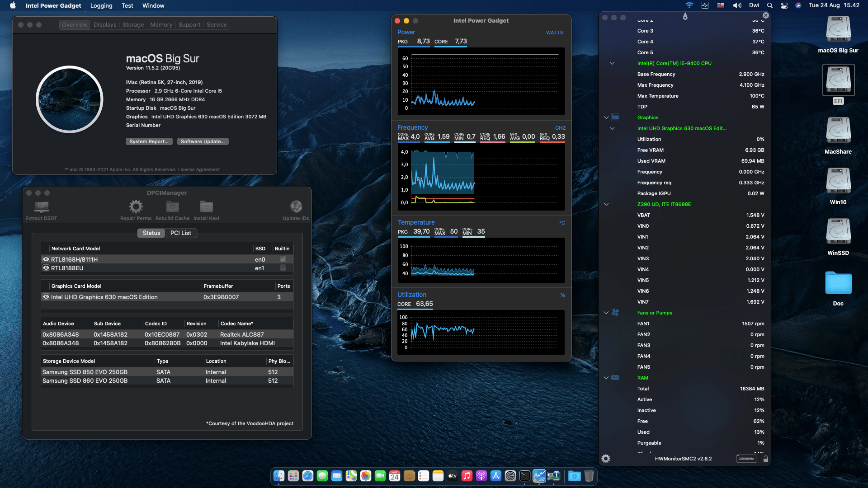868x488 pixels.
Task: Open the Window menu
Action: [x=153, y=5]
